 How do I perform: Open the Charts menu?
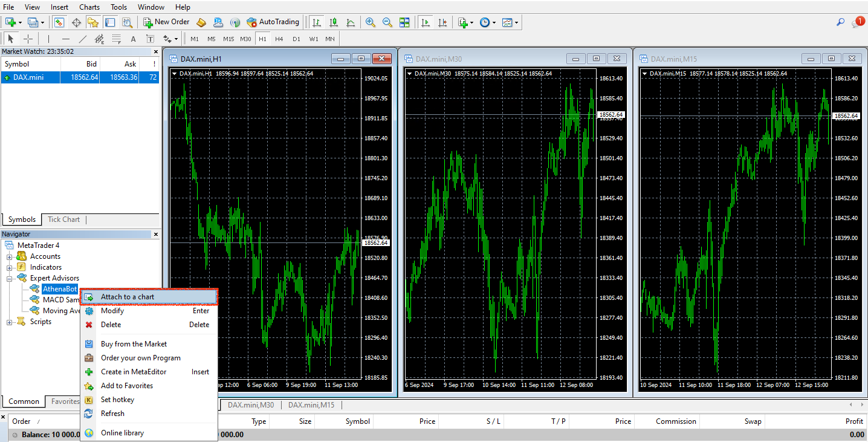tap(89, 7)
